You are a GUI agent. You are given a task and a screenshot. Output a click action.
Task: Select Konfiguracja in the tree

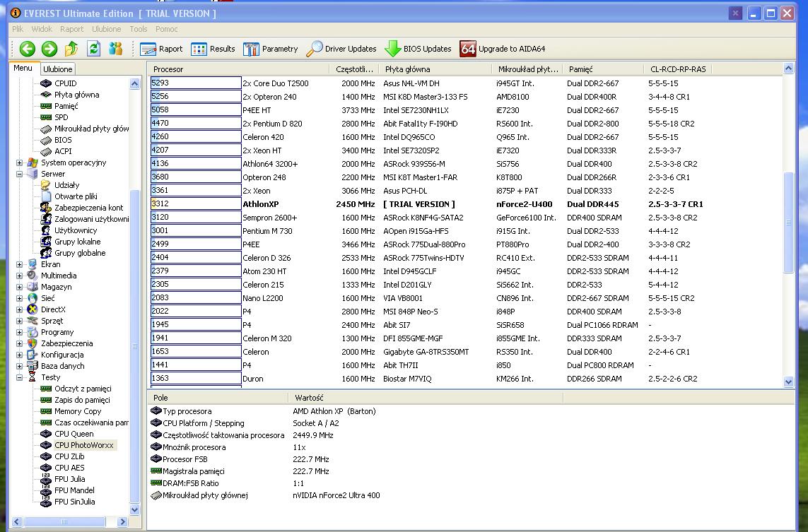[62, 355]
